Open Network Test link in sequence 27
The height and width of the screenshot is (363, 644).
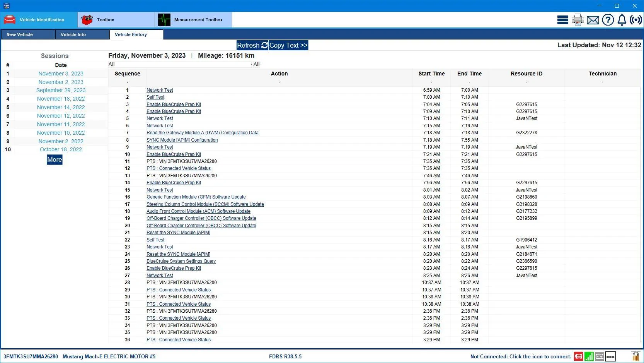(x=160, y=276)
